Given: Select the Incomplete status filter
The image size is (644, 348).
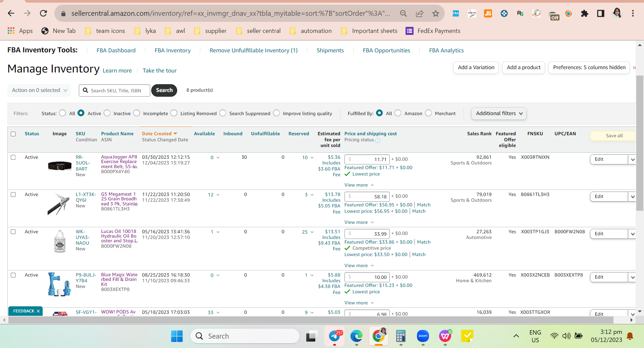Looking at the screenshot, I should pyautogui.click(x=137, y=113).
